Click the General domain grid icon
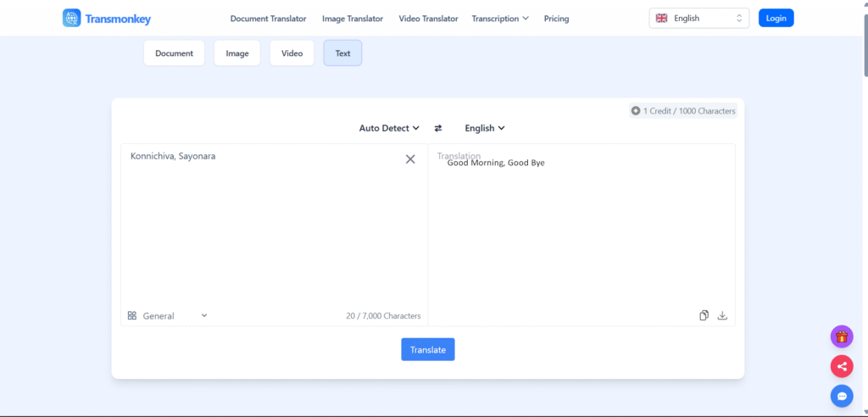 (131, 315)
